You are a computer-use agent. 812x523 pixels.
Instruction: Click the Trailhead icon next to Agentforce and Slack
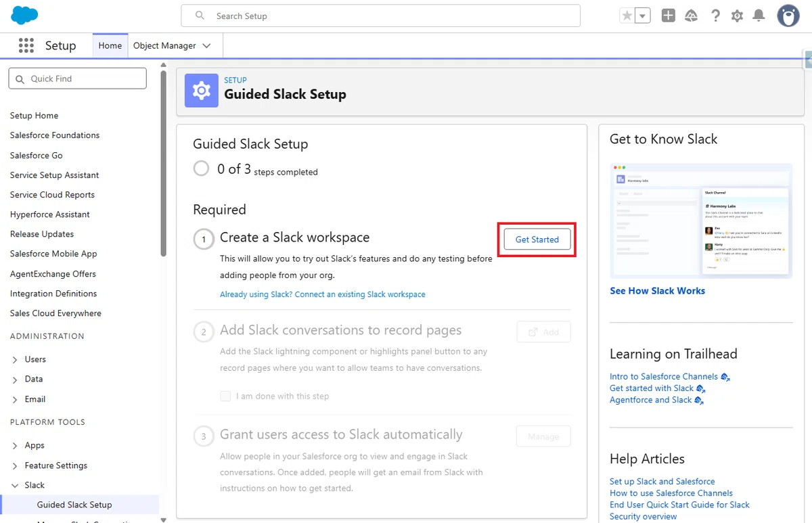coord(699,400)
